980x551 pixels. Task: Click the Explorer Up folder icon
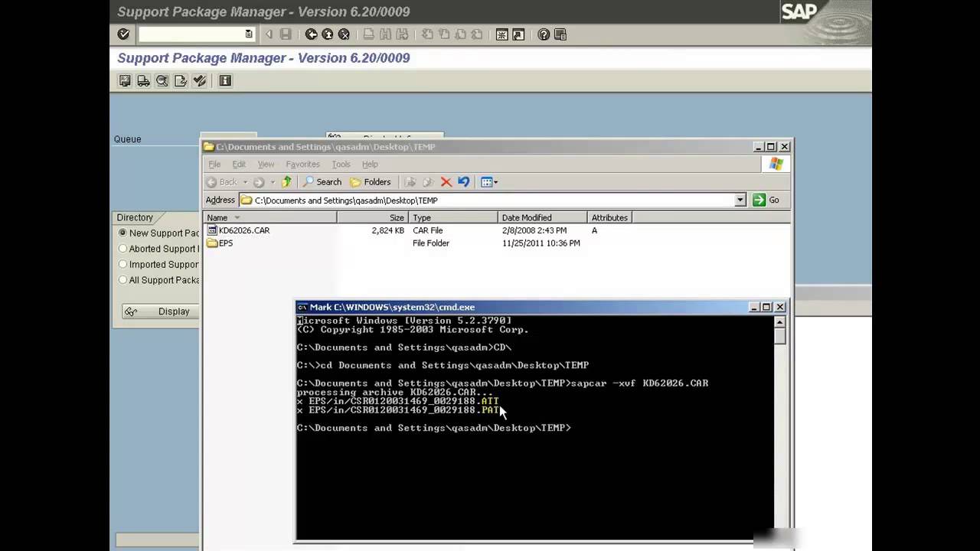(286, 182)
